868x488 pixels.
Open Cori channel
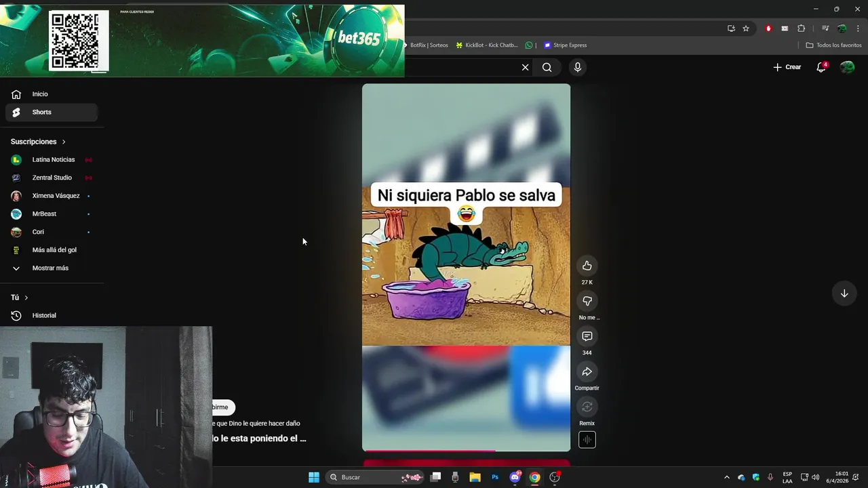52,232
